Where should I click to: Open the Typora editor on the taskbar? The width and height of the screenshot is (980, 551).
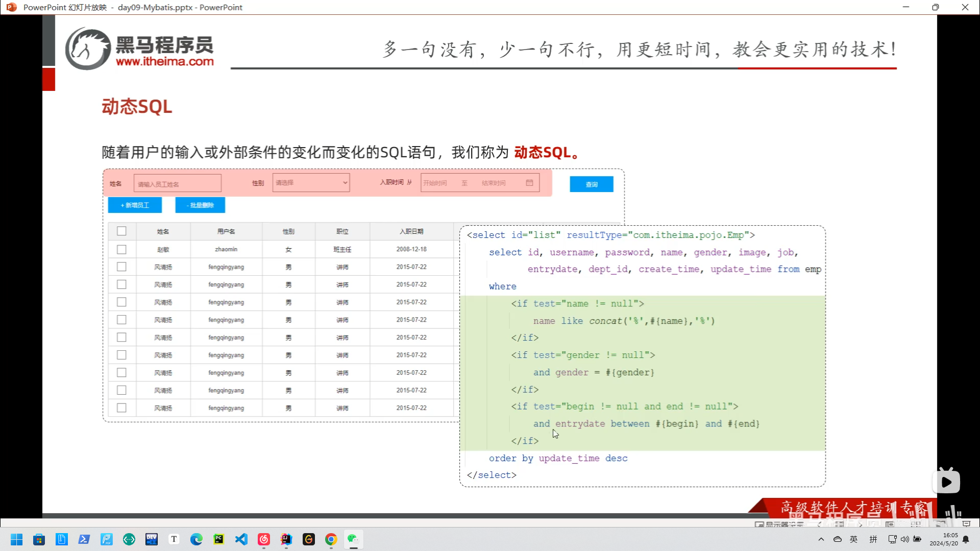click(174, 539)
